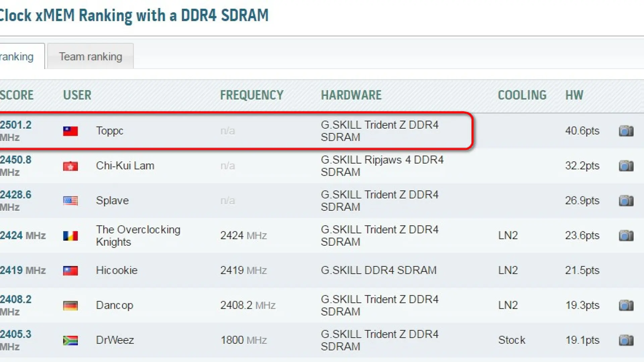Click the camera icon beside Hicookie's 21.5pts
This screenshot has width=644, height=362.
click(626, 270)
